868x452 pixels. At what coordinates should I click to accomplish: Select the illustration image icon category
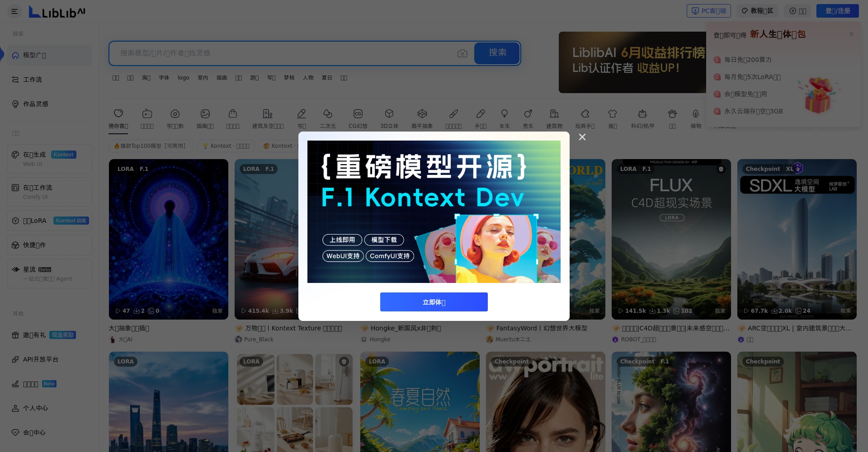pos(205,119)
